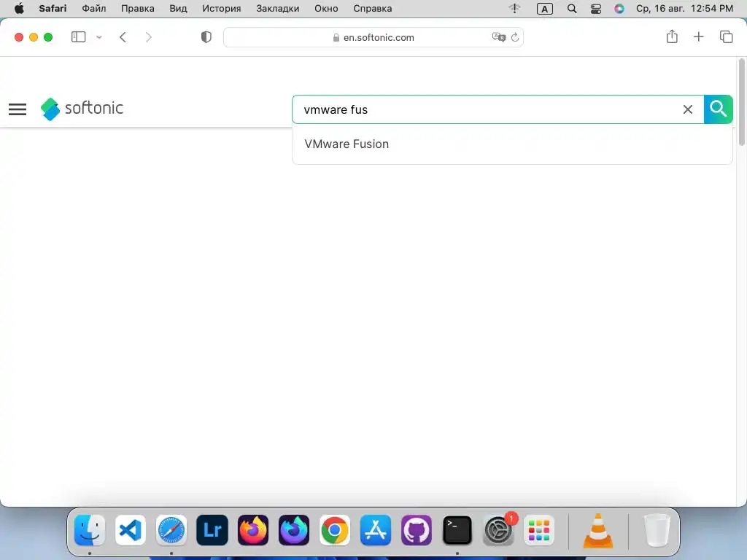Screen dimensions: 747x560
Task: Open the Trash in the Dock
Action: click(x=657, y=529)
